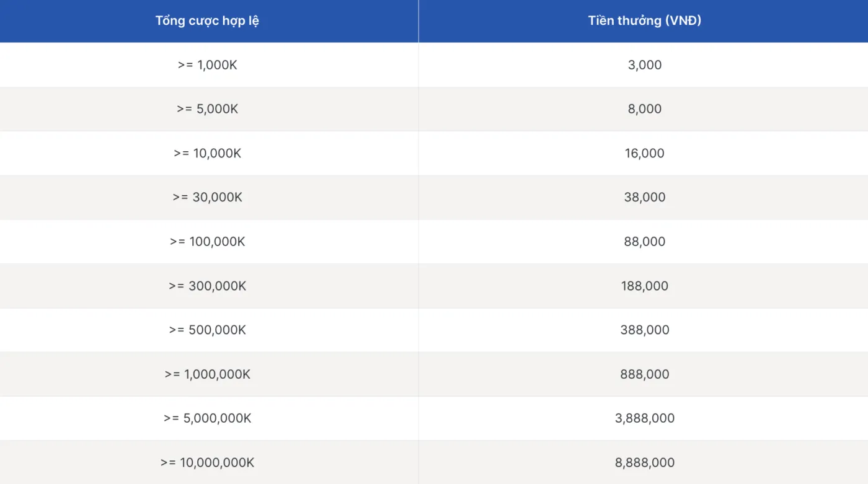Click the 3,888,000 reward value
Screen dimensions: 868x484
tap(644, 418)
